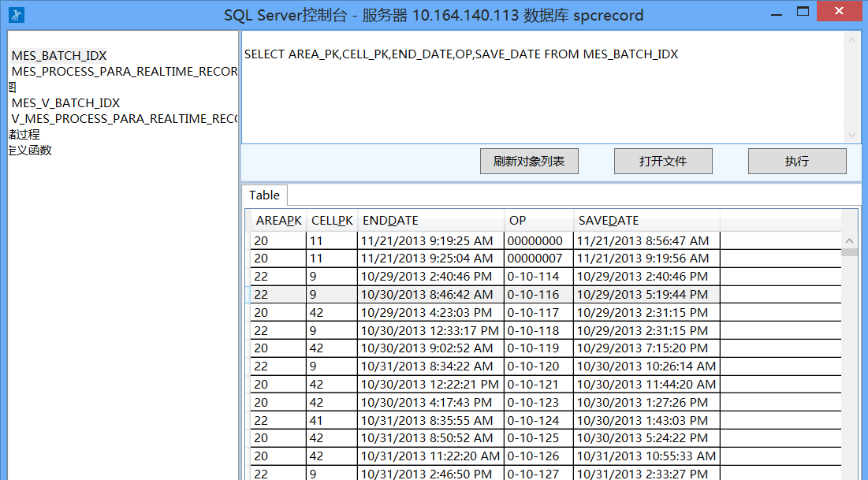868x480 pixels.
Task: Select save date 10/29/2013 7:15:20 PM
Action: click(x=646, y=348)
